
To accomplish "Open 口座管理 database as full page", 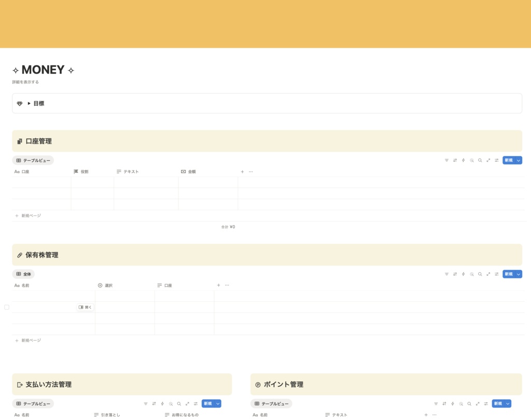I will [x=488, y=160].
